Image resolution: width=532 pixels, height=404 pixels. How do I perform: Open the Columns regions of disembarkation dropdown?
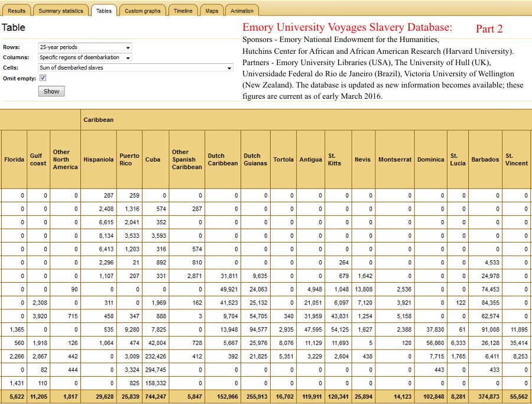(x=85, y=57)
